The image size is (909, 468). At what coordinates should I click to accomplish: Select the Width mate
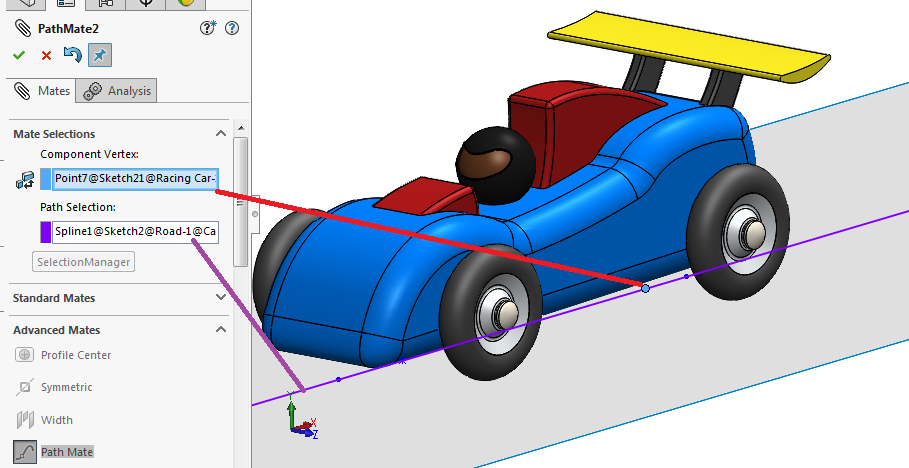[44, 420]
